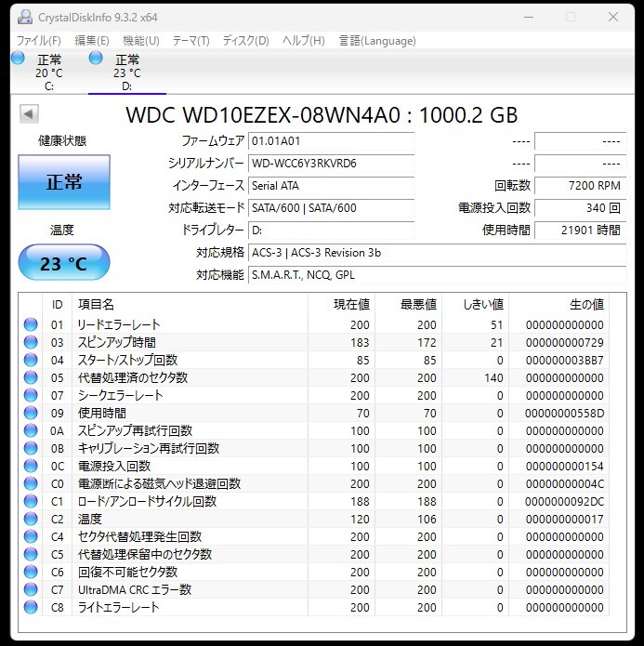
Task: Click status icon of ID 0C 電源投入回数 row
Action: (x=31, y=466)
